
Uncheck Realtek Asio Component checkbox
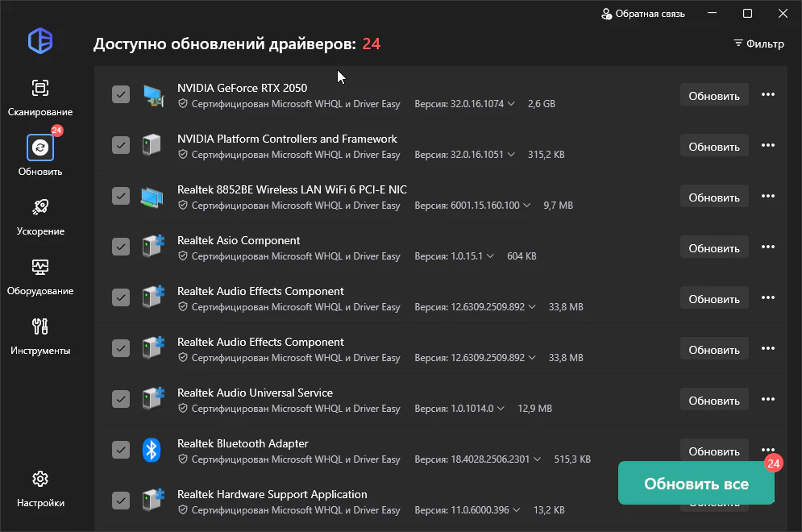121,247
